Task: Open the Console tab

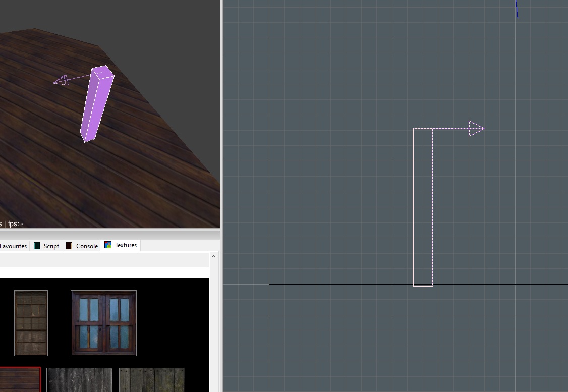Action: 86,246
